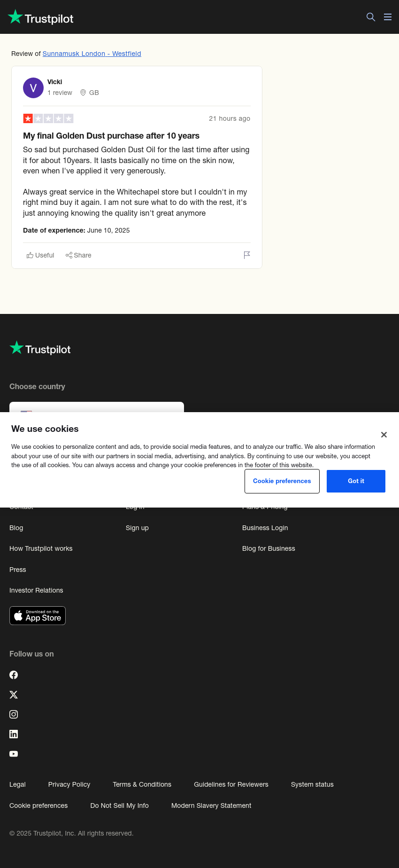The width and height of the screenshot is (399, 868).
Task: Click the Trustpilot logo in header
Action: (40, 17)
